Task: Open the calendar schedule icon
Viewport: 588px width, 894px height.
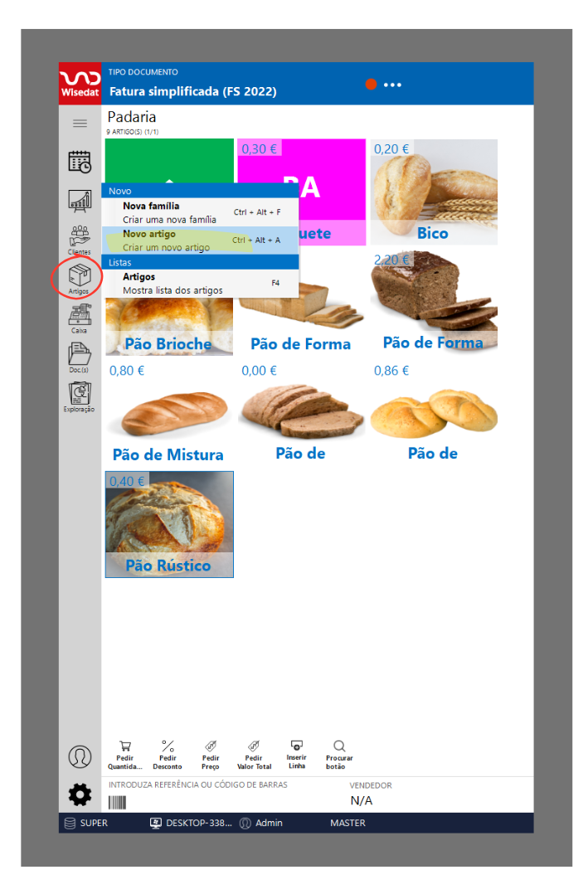Action: pyautogui.click(x=80, y=162)
